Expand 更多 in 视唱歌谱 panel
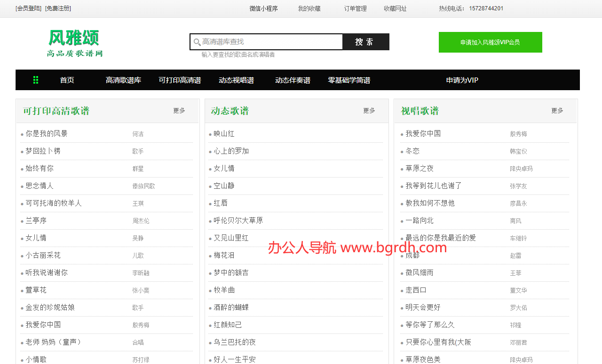The image size is (602, 364). 557,111
